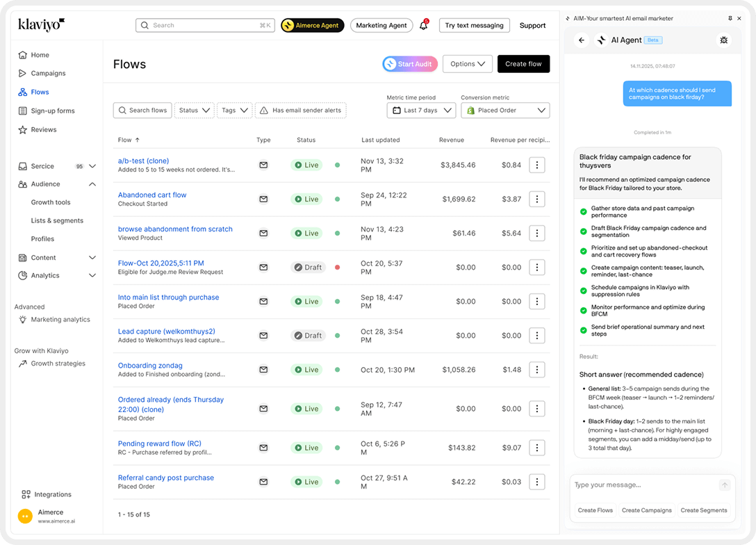This screenshot has width=756, height=545.
Task: Open Campaigns in the sidebar
Action: pyautogui.click(x=48, y=73)
